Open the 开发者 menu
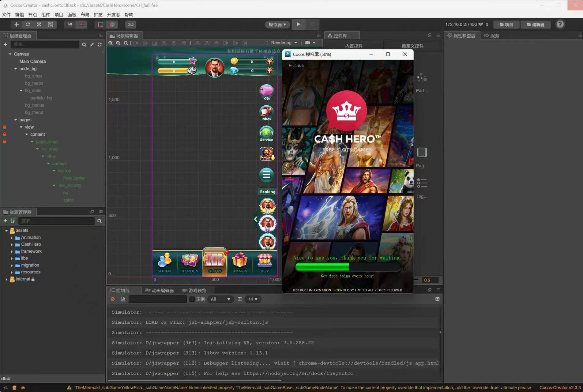 113,15
